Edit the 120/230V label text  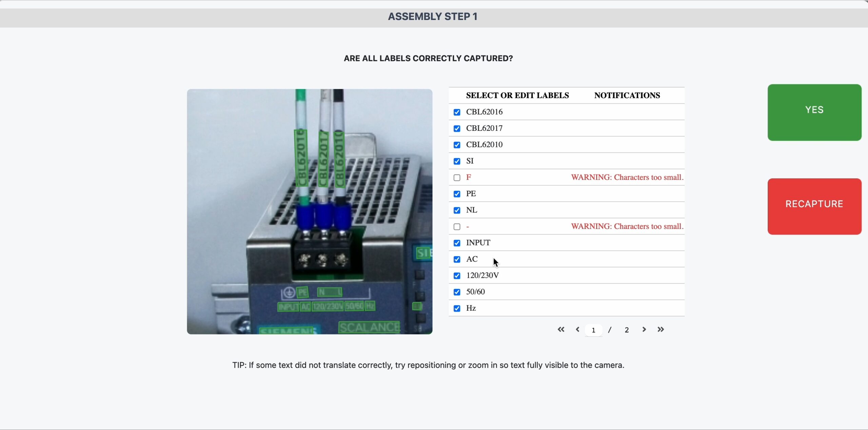[482, 275]
